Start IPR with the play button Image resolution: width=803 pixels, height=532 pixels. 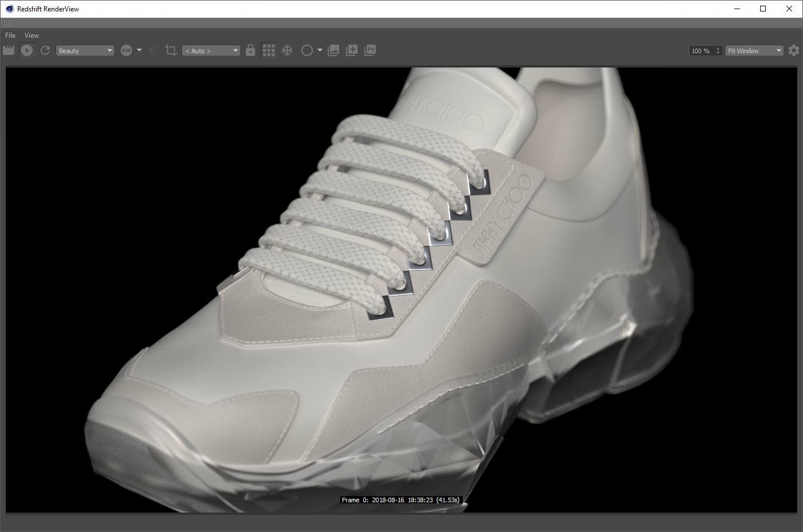26,50
